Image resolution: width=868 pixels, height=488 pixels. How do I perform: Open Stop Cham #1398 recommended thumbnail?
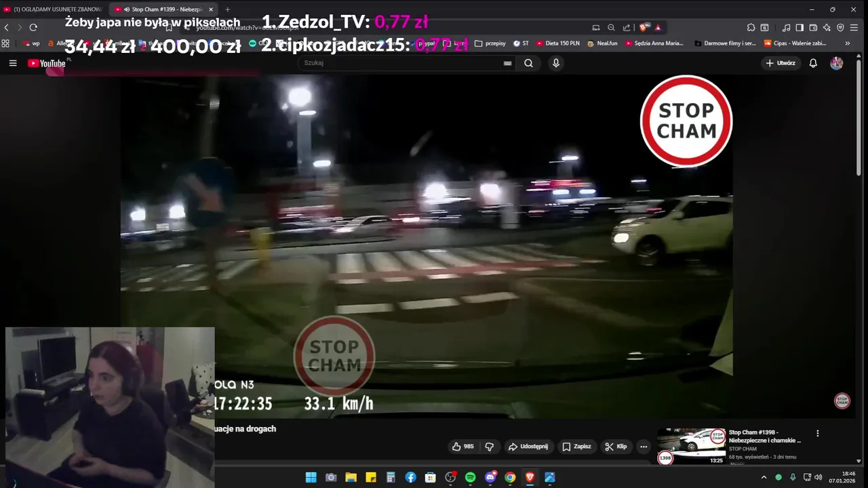click(691, 446)
